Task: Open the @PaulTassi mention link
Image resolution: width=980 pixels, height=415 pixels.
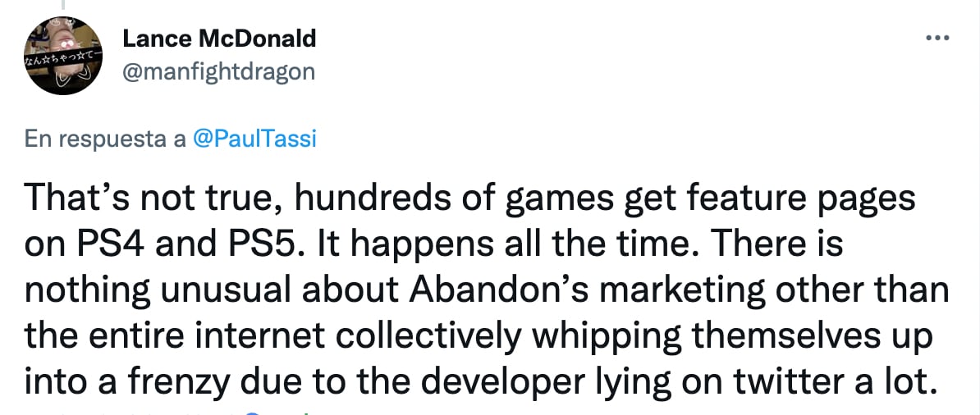Action: [254, 139]
